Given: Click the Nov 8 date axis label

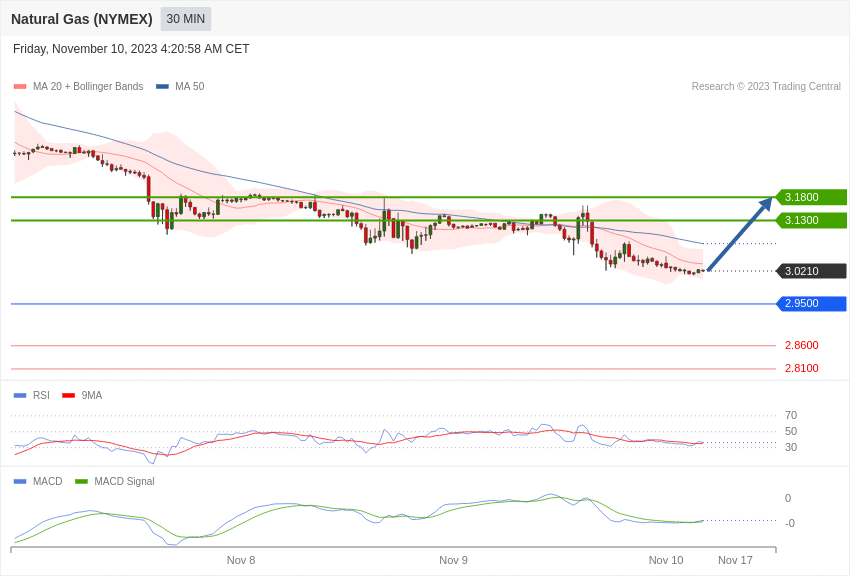Looking at the screenshot, I should (x=241, y=560).
